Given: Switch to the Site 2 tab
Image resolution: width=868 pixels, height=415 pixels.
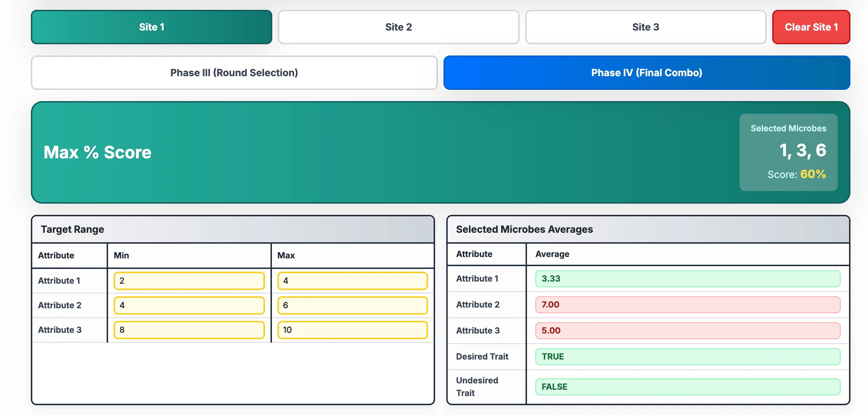Looking at the screenshot, I should (398, 27).
